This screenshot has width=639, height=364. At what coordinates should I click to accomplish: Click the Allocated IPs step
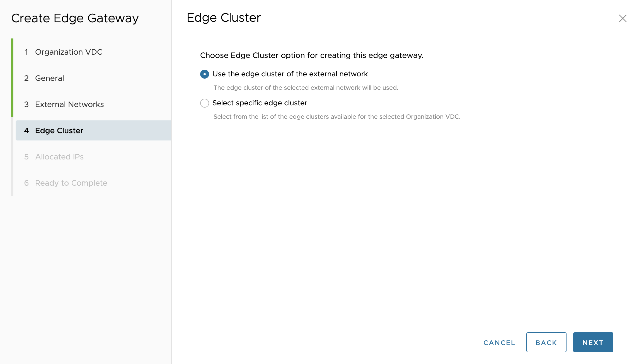point(59,157)
